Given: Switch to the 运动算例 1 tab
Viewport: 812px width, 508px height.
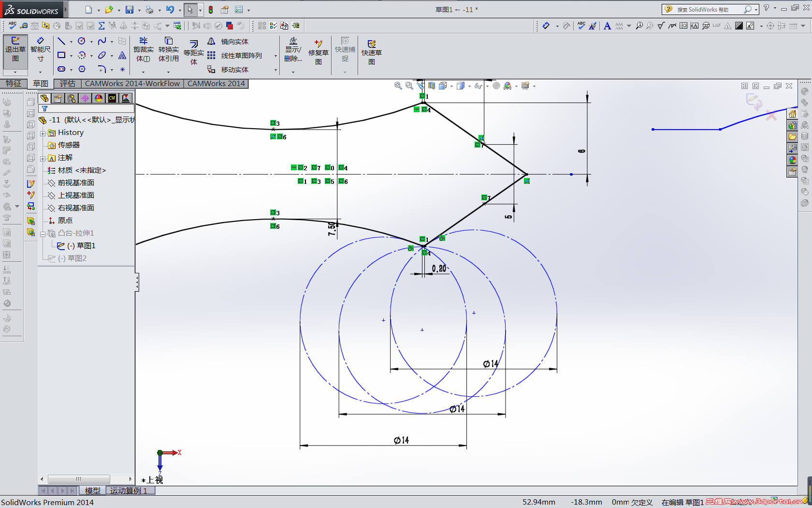Looking at the screenshot, I should click(129, 491).
